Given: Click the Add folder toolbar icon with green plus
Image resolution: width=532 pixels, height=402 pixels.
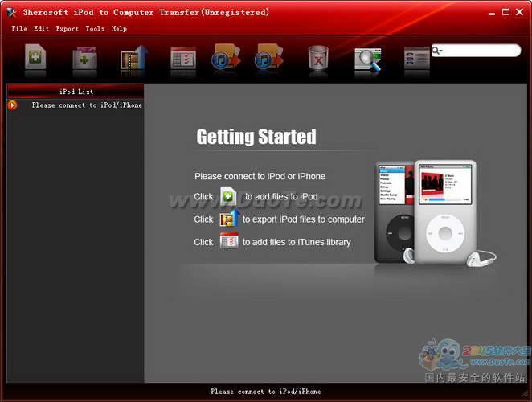Looking at the screenshot, I should coord(84,58).
